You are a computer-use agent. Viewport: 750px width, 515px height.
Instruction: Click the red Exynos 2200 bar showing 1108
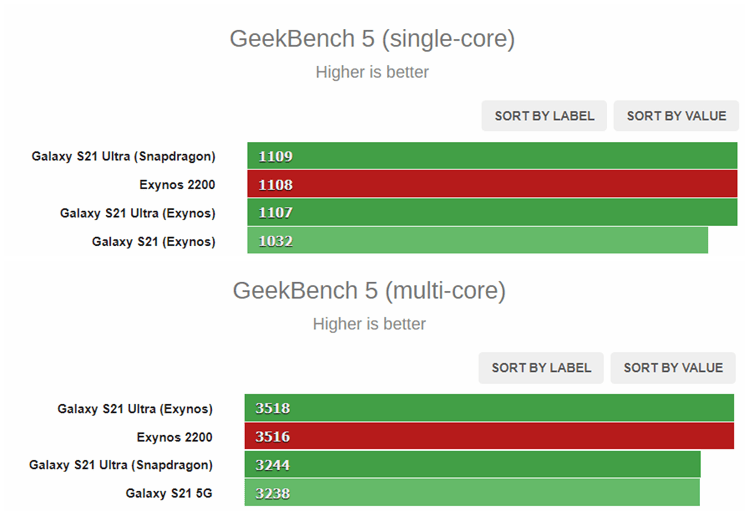click(x=492, y=184)
